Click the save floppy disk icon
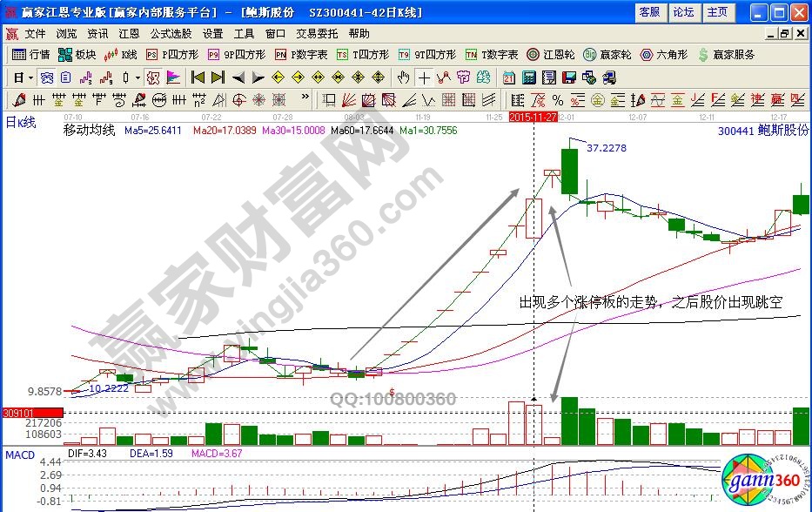The width and height of the screenshot is (812, 512). 569,77
